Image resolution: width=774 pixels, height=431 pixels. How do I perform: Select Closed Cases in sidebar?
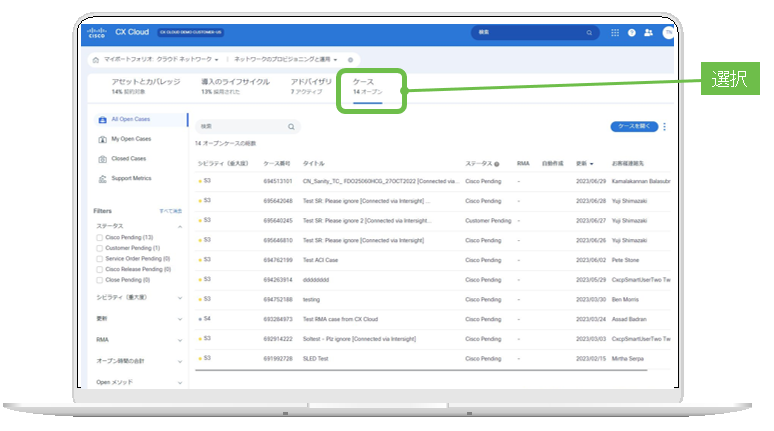pos(128,159)
